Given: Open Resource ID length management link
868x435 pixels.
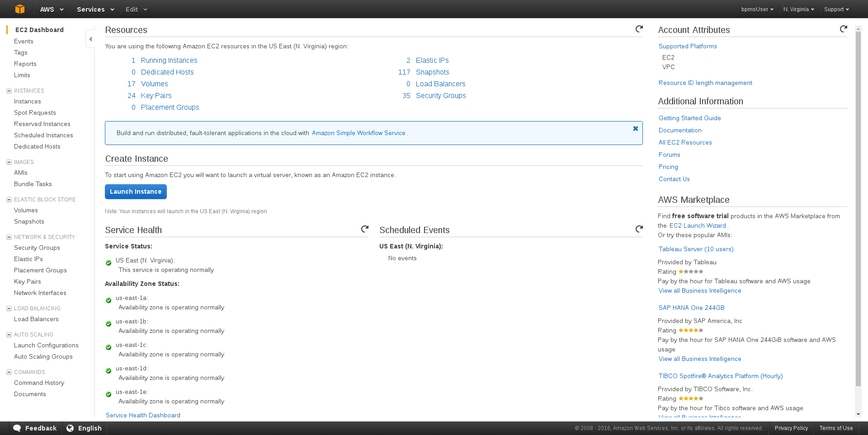Looking at the screenshot, I should point(705,83).
